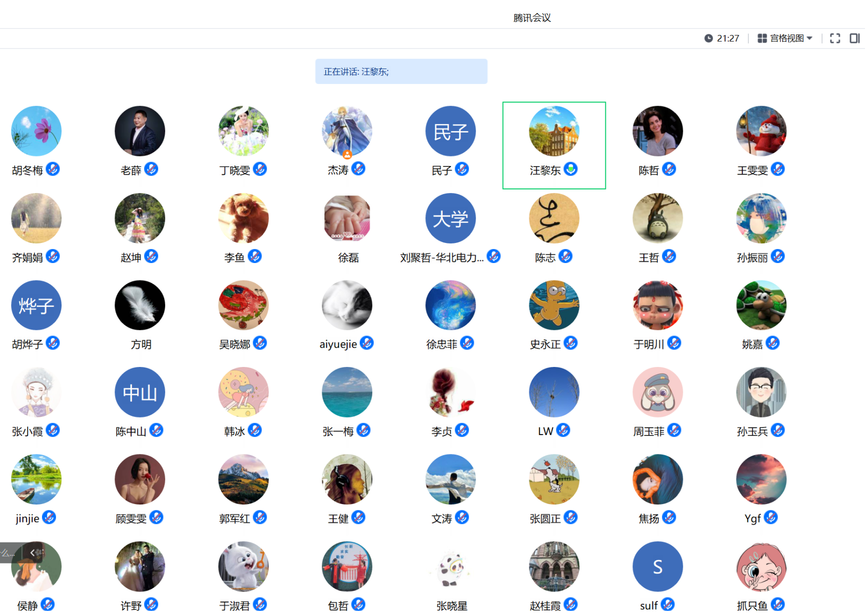This screenshot has height=616, width=866.
Task: Click the four-square grid icon before 宫格视图
Action: [x=762, y=38]
